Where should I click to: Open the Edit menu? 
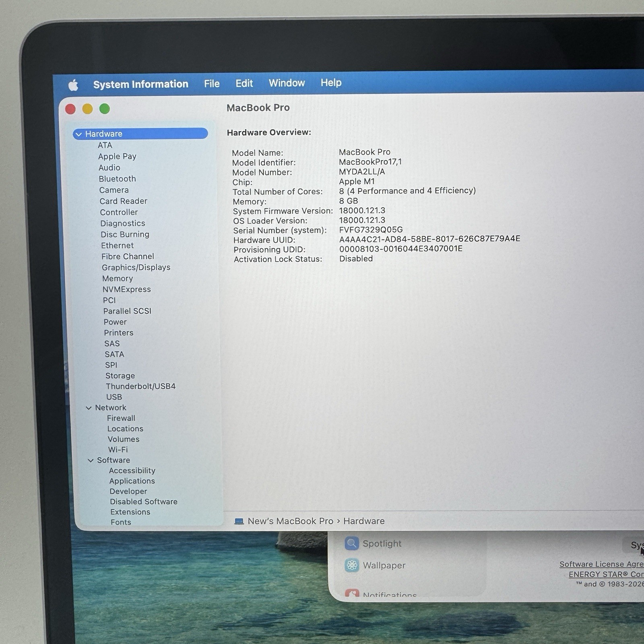244,83
